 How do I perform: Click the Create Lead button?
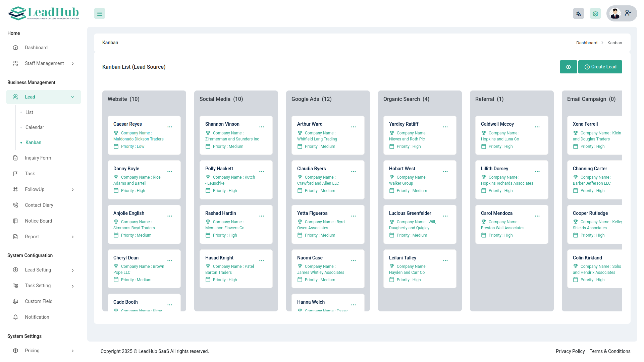(x=600, y=67)
